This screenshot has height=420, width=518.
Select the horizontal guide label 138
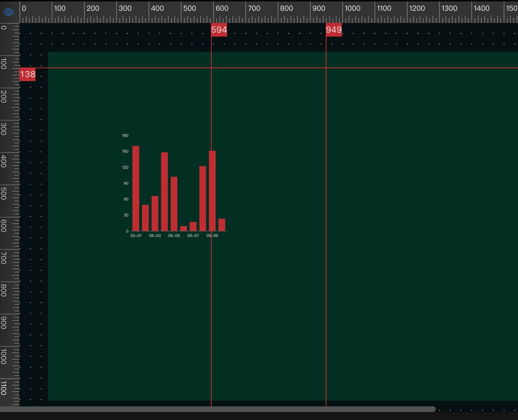point(28,74)
